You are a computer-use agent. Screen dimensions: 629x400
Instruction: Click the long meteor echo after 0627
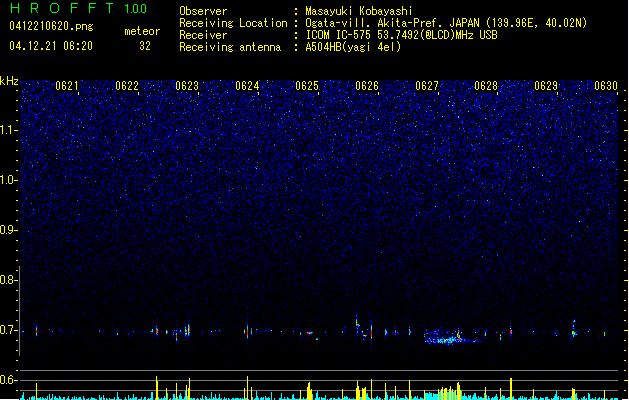click(451, 337)
